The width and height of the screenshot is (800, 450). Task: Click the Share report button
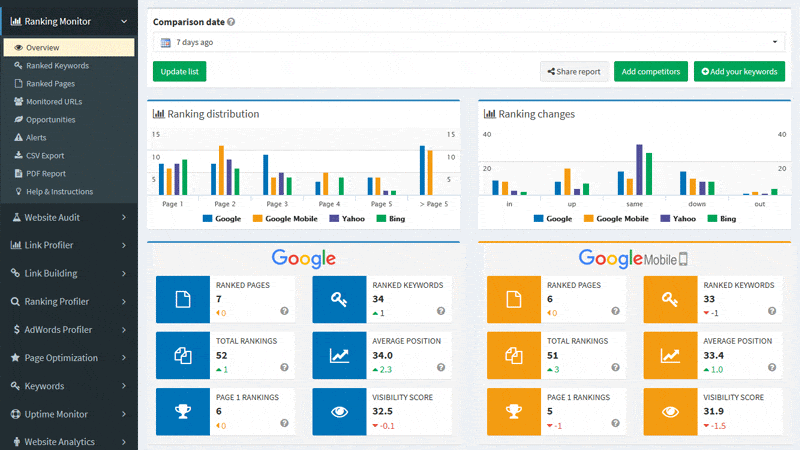[x=574, y=71]
